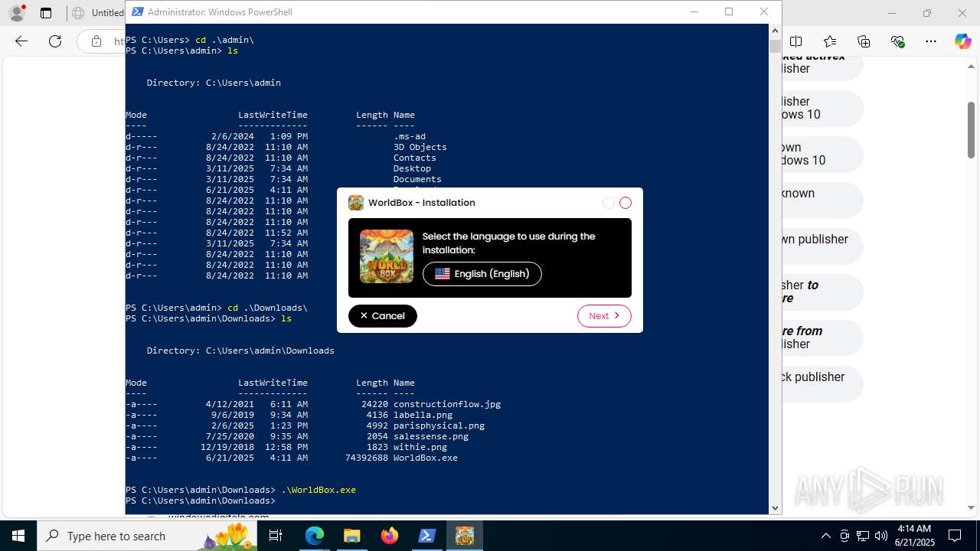Switch to PowerShell taskbar icon
Screen dimensions: 980x551
[427, 536]
